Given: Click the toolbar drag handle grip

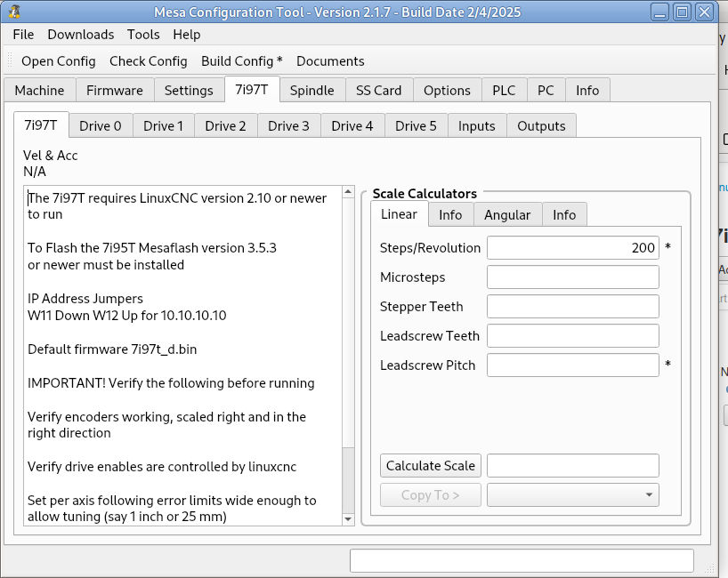Looking at the screenshot, I should click(x=10, y=61).
